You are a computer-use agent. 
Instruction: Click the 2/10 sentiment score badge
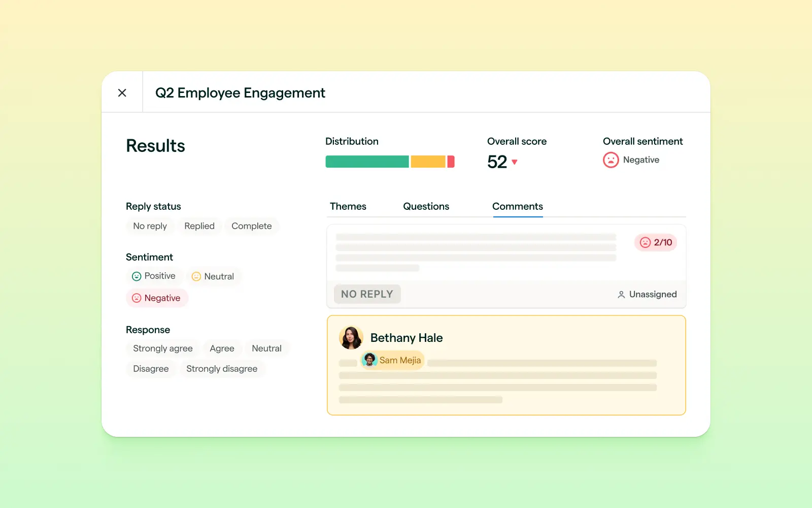click(655, 242)
